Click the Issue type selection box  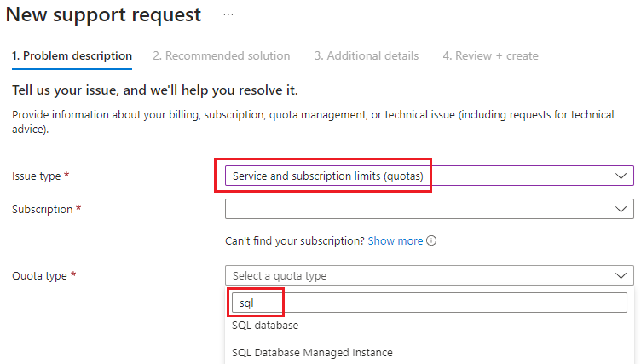click(x=430, y=176)
